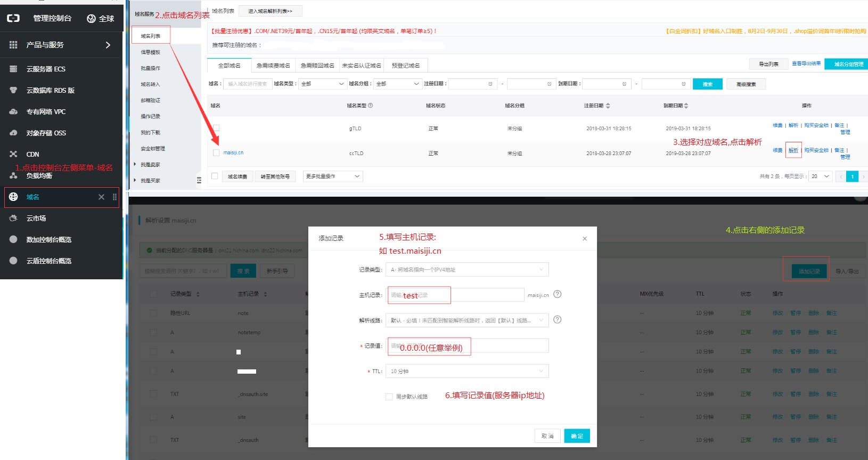The image size is (868, 460).
Task: Switch to the 急需续费域名 tab
Action: click(273, 66)
